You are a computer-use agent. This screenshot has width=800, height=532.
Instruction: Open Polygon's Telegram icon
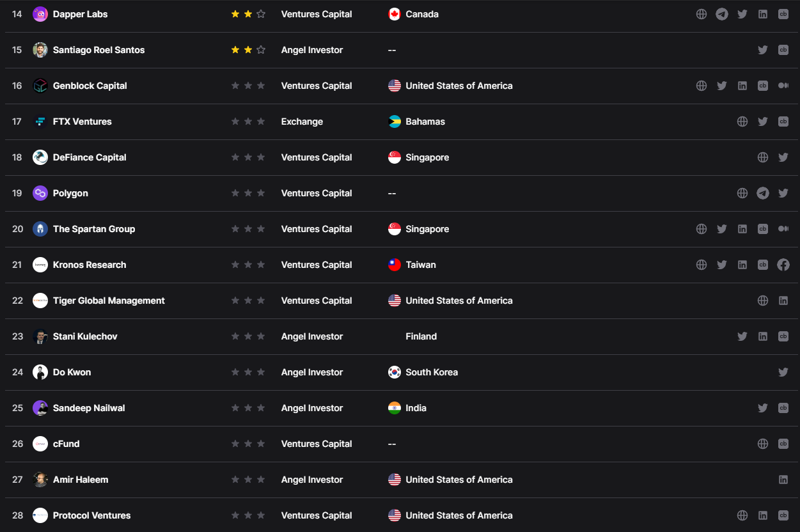click(x=763, y=193)
